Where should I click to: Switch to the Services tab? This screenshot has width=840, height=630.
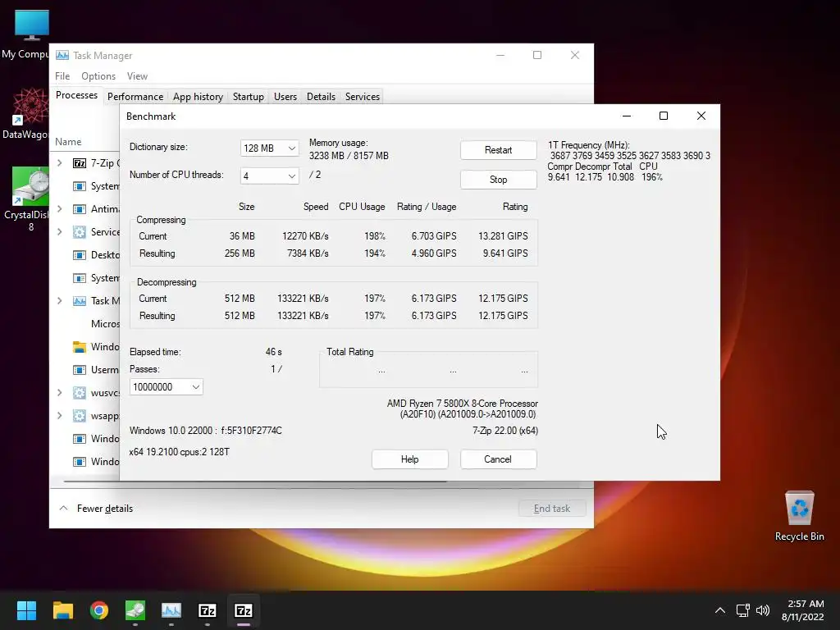tap(362, 97)
